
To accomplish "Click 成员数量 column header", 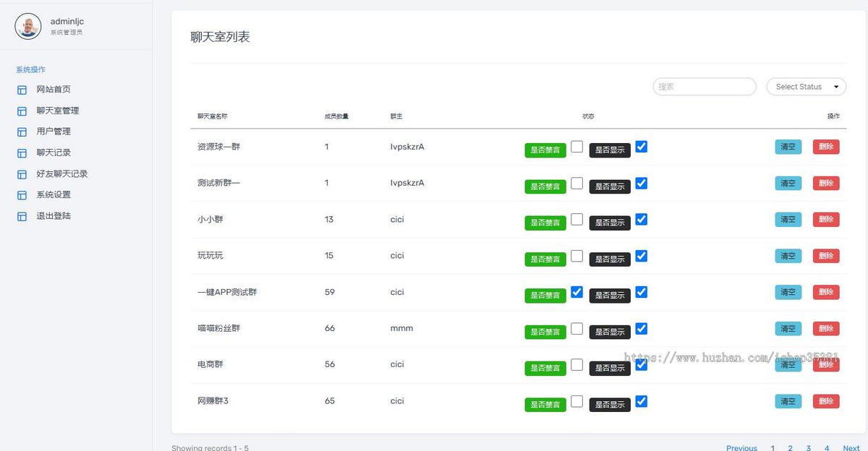I will [336, 116].
